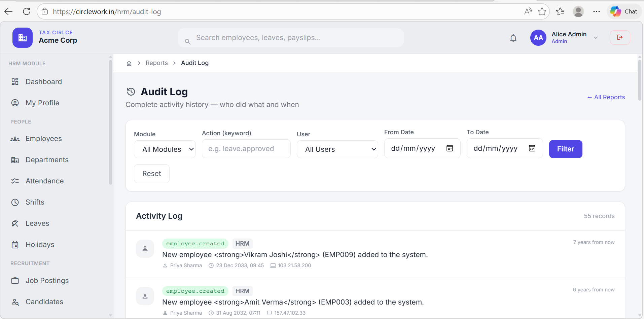Click Reports in the breadcrumb
The height and width of the screenshot is (319, 644).
(156, 63)
